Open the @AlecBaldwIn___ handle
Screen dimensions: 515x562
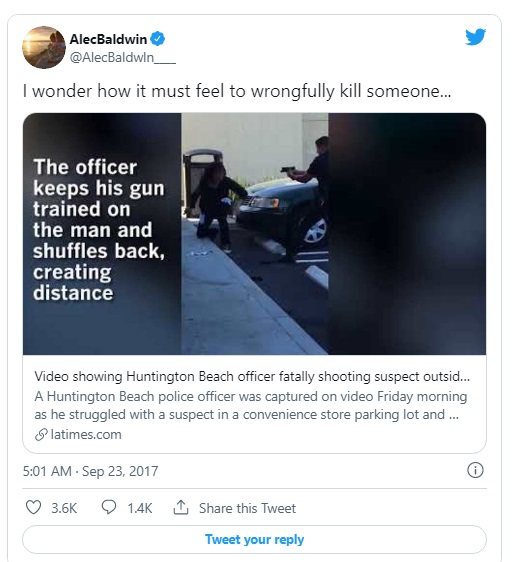pyautogui.click(x=123, y=57)
